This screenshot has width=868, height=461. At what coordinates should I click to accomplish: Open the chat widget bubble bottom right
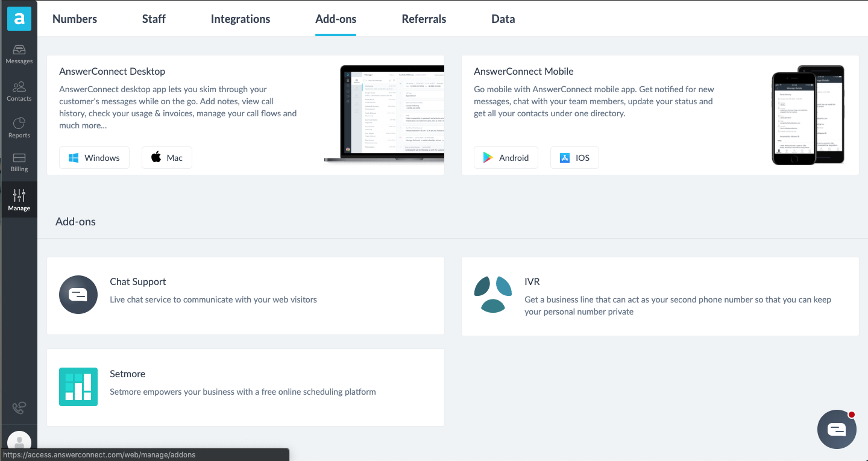coord(837,429)
